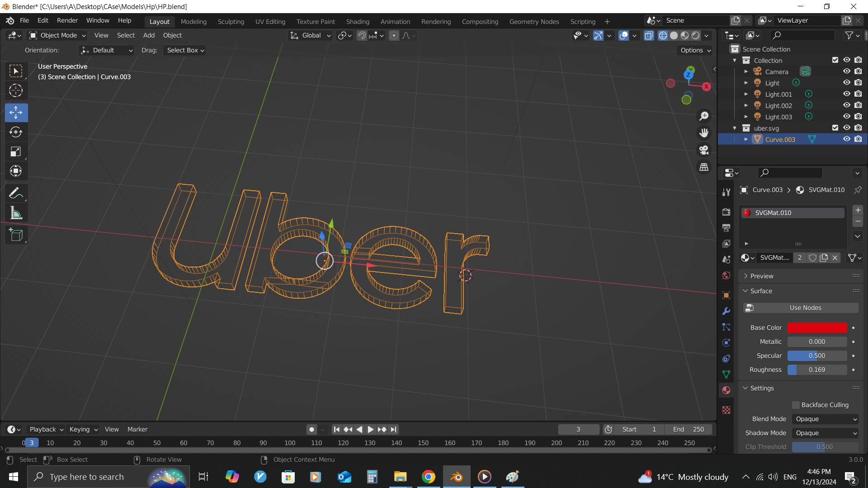Screen dimensions: 868x488
Task: Open the Blend Mode dropdown
Action: (x=826, y=419)
